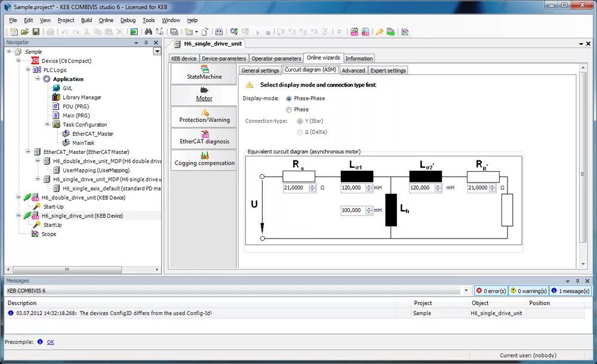
Task: Select MainTask in Task Configuration
Action: point(84,143)
